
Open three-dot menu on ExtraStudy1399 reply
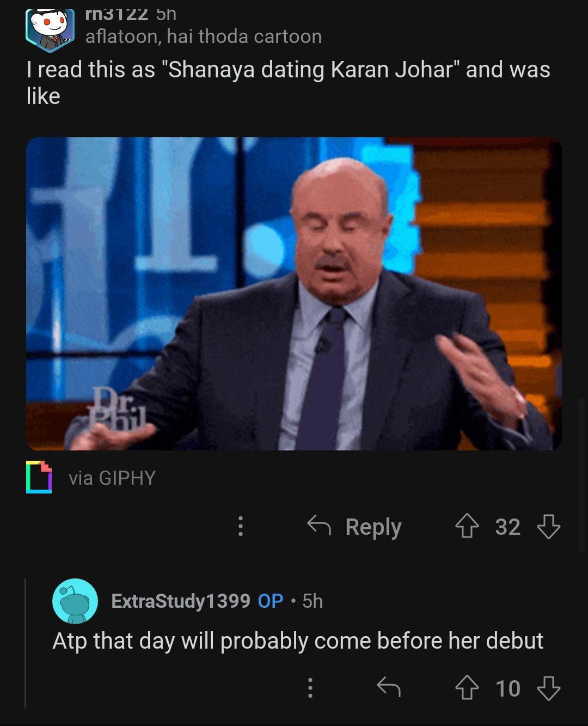(x=310, y=688)
